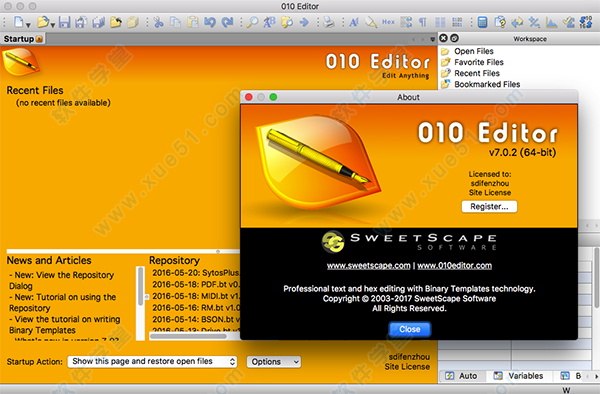Image resolution: width=600 pixels, height=394 pixels.
Task: Click the Copy toolbar icon
Action: [x=175, y=22]
